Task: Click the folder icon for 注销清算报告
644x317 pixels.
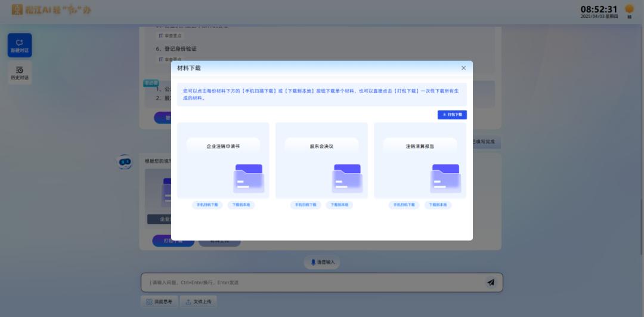Action: 445,178
